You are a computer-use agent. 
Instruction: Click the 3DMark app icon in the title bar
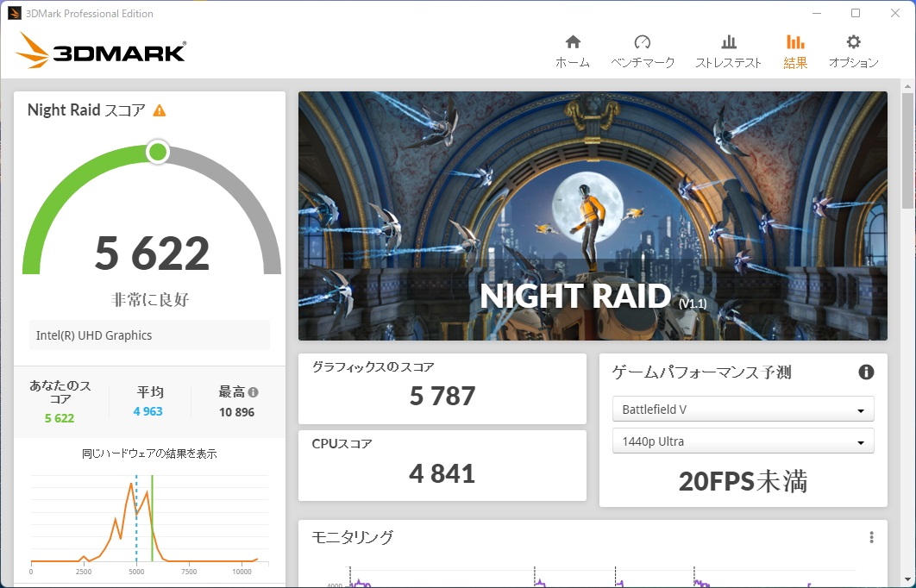click(x=14, y=13)
